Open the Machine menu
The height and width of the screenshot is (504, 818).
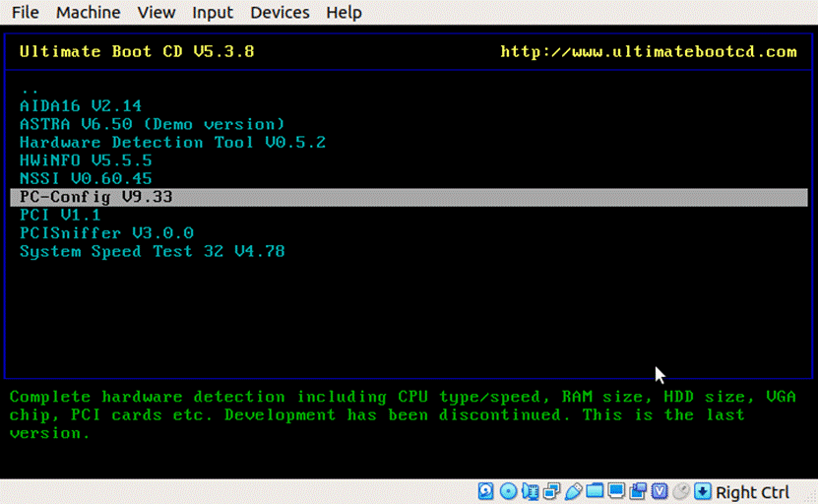point(89,12)
